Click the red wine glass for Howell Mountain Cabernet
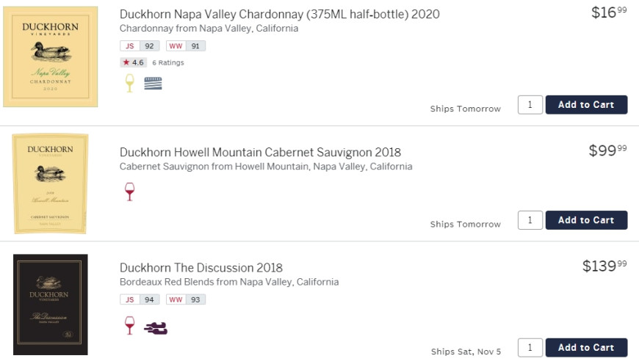 (129, 192)
